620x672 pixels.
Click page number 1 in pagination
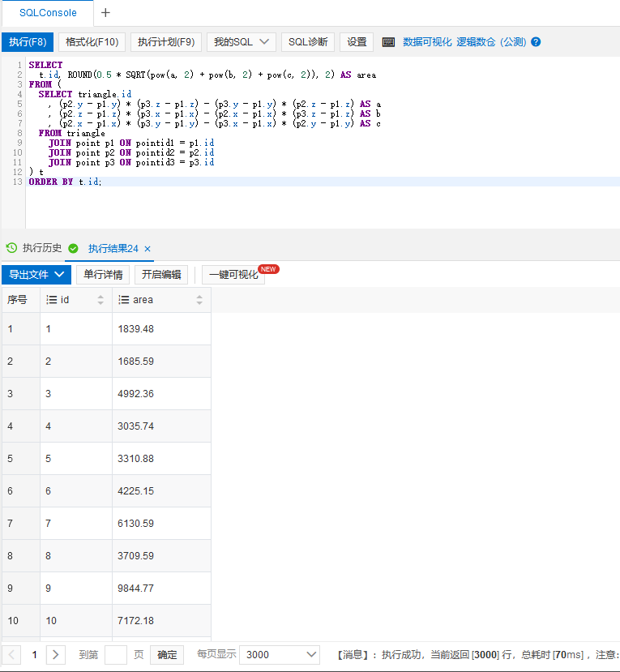[34, 655]
